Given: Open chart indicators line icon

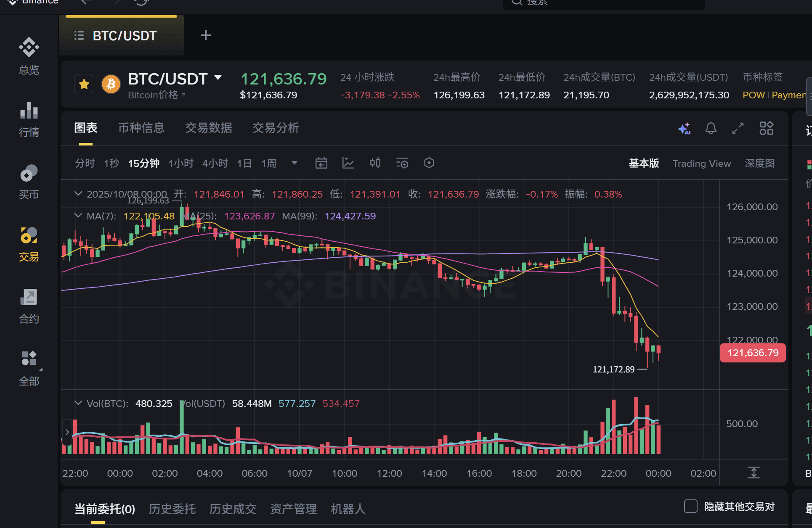Looking at the screenshot, I should [x=348, y=163].
